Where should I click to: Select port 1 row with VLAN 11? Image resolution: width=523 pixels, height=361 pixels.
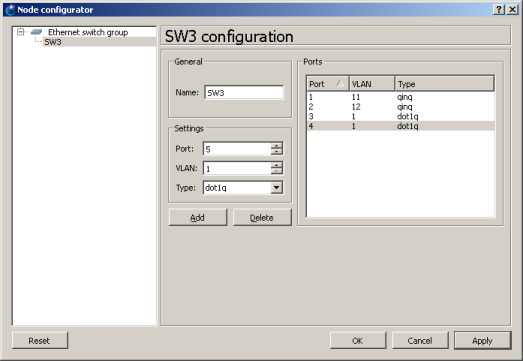point(400,97)
